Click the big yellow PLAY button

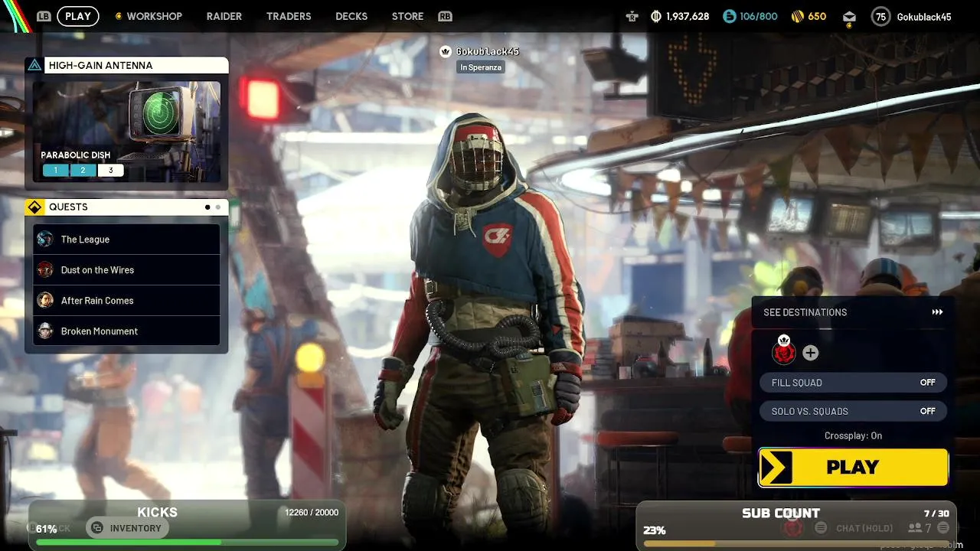point(854,467)
